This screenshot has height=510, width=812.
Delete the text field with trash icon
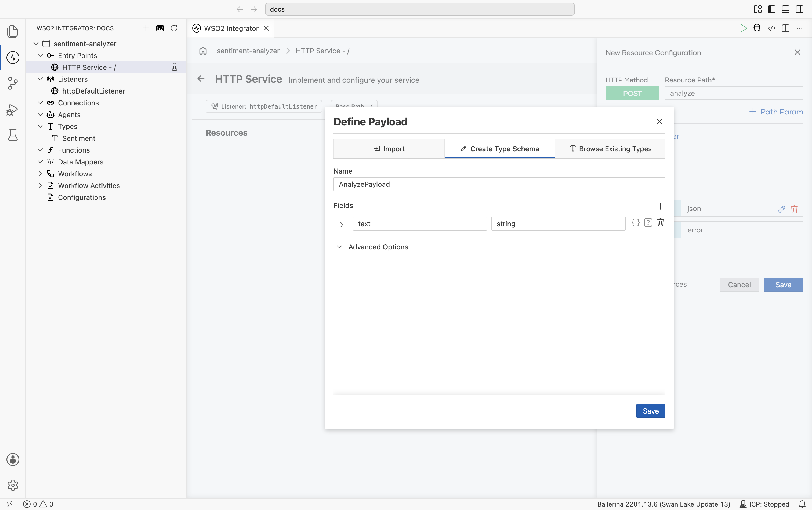(660, 222)
